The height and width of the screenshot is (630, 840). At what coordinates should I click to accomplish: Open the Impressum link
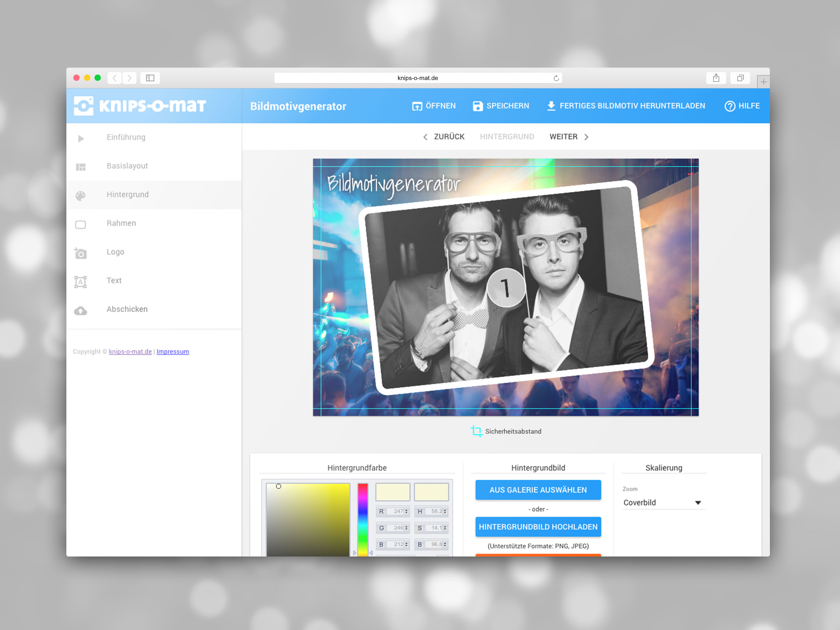[173, 352]
